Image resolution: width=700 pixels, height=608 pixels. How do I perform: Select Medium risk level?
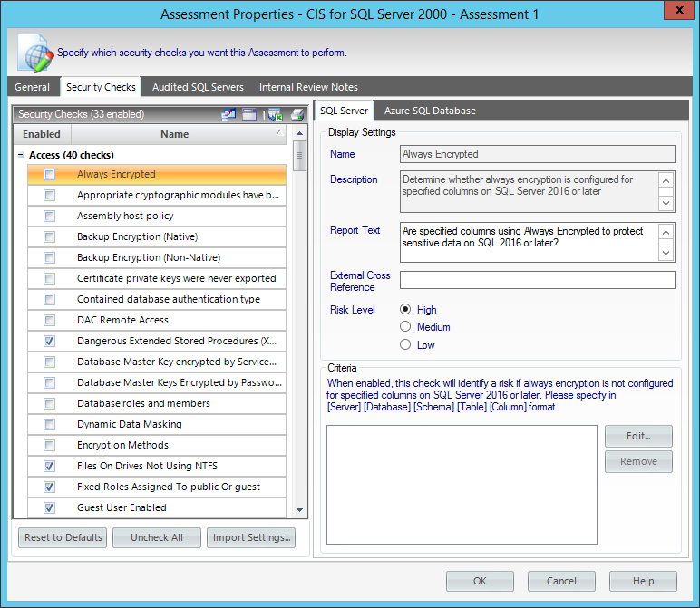[405, 326]
